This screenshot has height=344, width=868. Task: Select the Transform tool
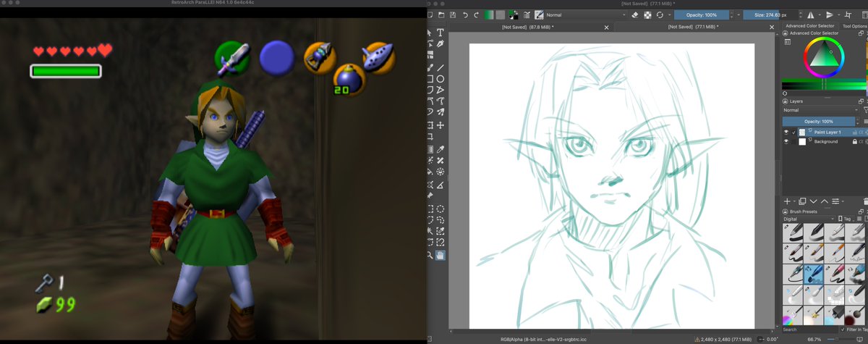pyautogui.click(x=430, y=125)
